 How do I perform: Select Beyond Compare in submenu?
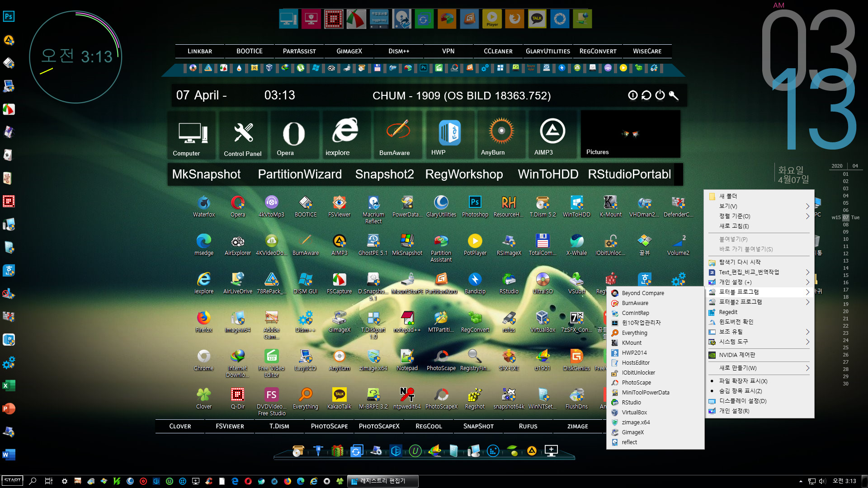(655, 293)
